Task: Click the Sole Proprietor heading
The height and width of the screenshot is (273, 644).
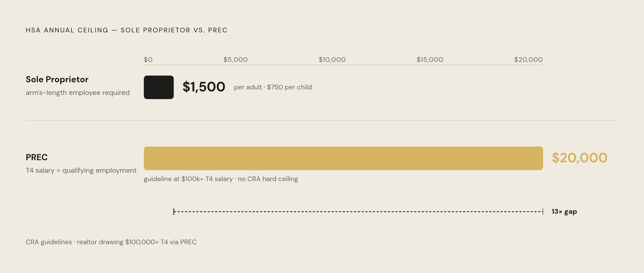Action: [x=57, y=79]
